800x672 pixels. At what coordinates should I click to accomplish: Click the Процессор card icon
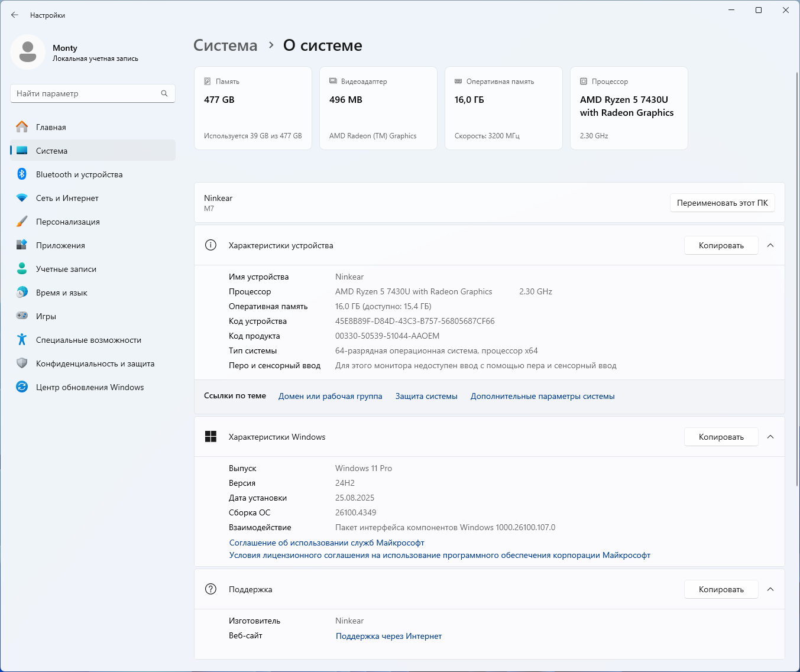click(584, 82)
